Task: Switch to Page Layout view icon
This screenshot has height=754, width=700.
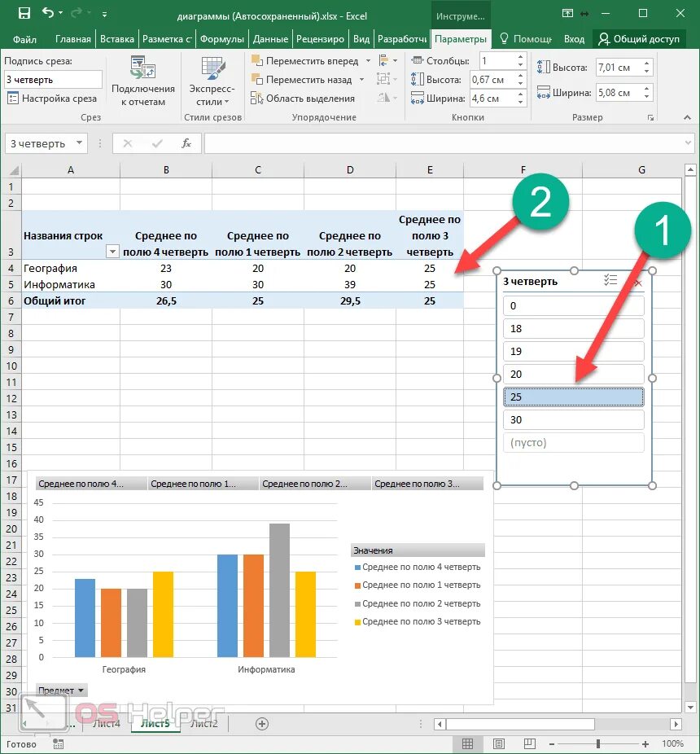Action: (499, 744)
